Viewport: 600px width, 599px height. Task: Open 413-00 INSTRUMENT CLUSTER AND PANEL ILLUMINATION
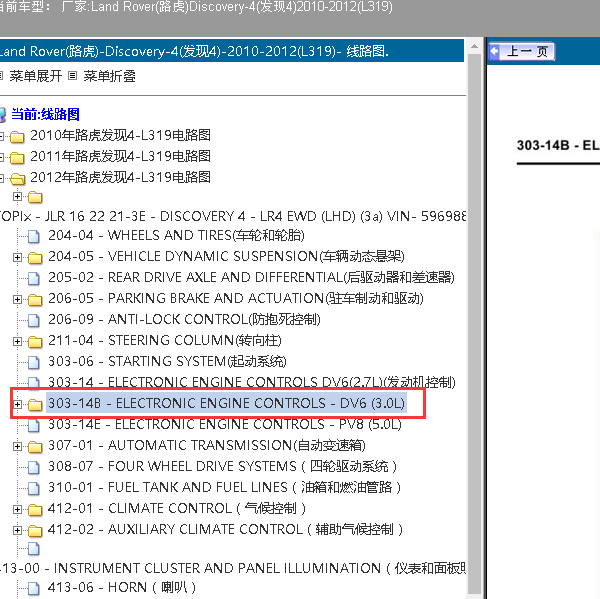(x=233, y=568)
